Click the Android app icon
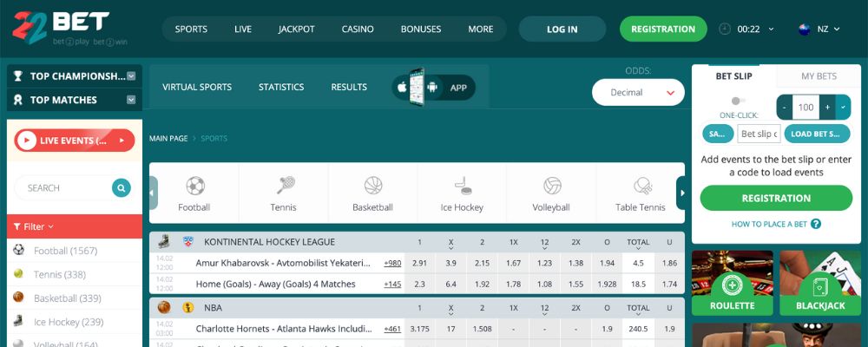This screenshot has width=868, height=347. point(432,88)
